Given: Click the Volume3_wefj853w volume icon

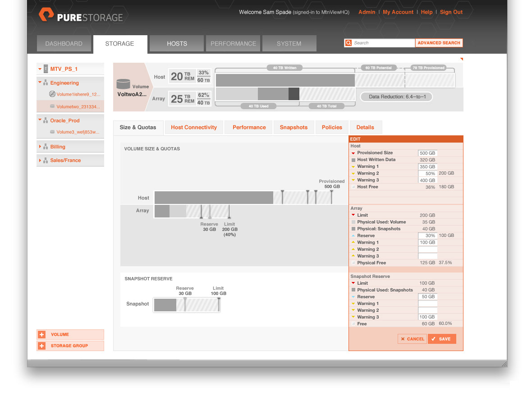Looking at the screenshot, I should 52,132.
